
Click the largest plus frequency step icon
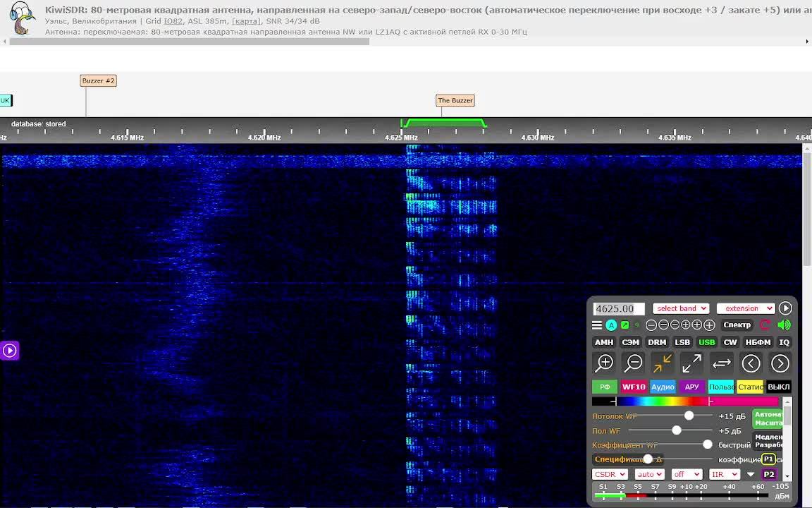tap(710, 325)
